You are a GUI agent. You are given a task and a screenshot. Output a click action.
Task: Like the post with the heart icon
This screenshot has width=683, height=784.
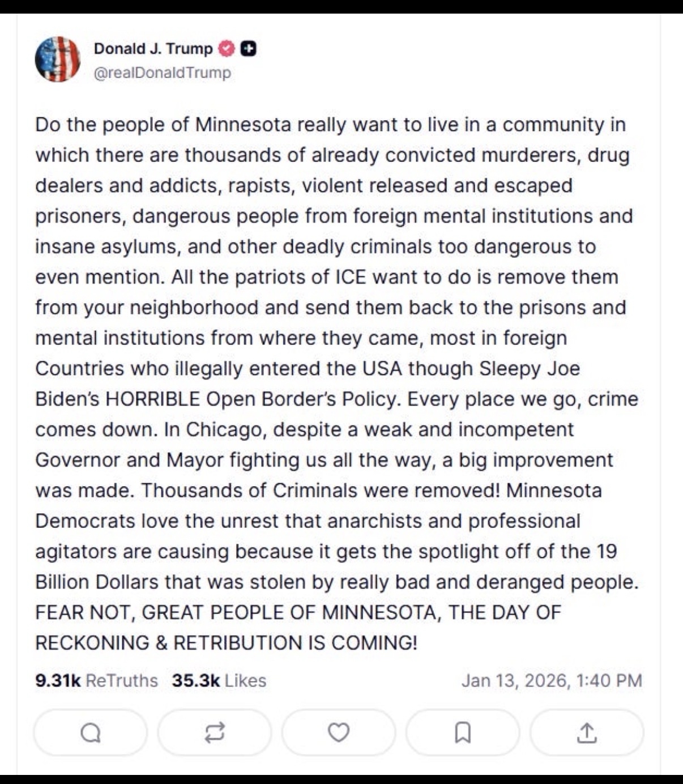coord(339,733)
